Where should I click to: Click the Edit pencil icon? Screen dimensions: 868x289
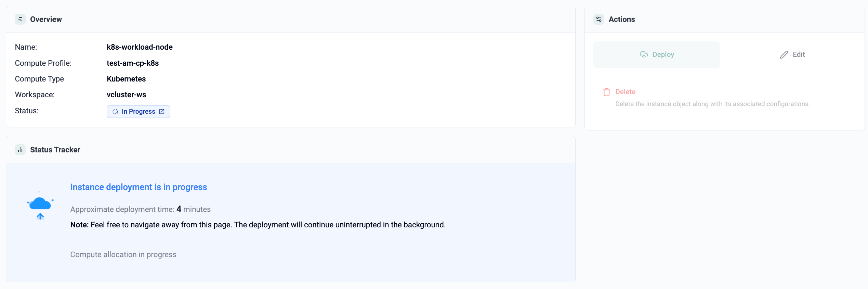pos(784,55)
